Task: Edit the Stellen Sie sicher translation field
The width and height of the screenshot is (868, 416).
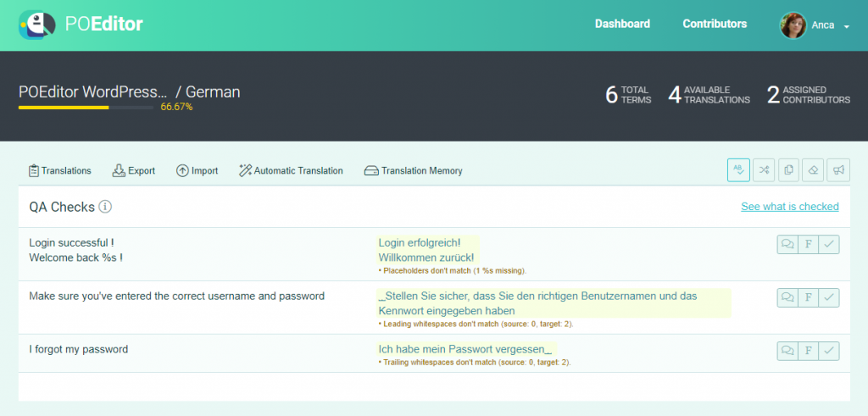Action: coord(554,303)
